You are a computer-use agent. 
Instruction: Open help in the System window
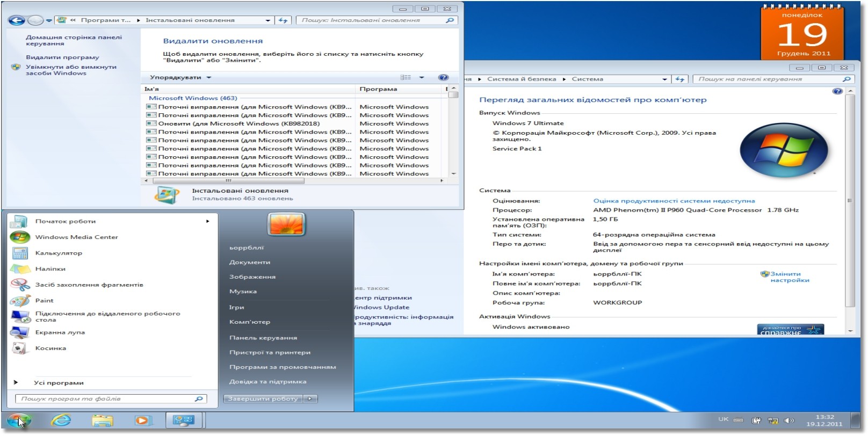pyautogui.click(x=837, y=91)
